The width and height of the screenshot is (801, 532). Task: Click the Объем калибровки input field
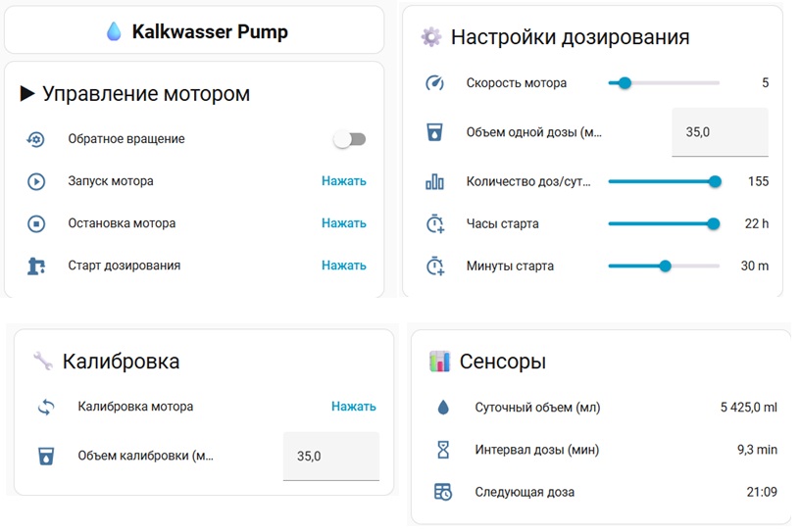[x=330, y=456]
